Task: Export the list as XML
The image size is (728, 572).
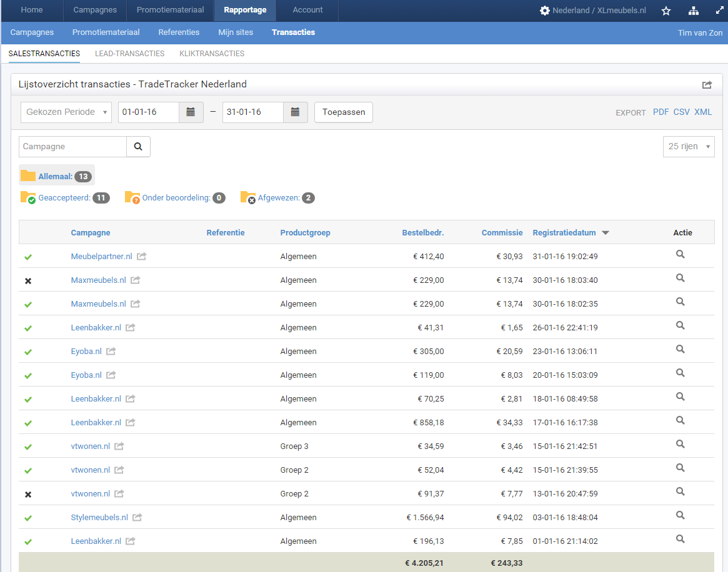Action: [703, 112]
